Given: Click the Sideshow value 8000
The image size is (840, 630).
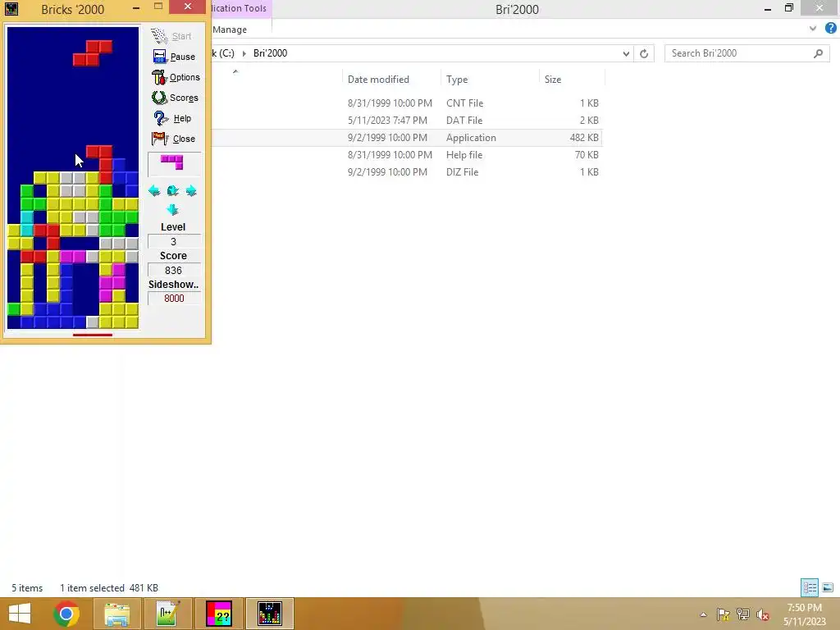Looking at the screenshot, I should (174, 299).
